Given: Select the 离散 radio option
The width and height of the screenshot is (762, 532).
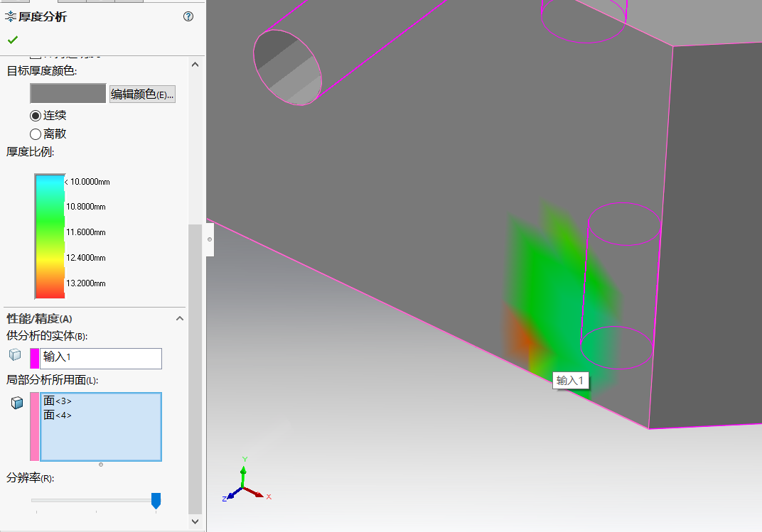Looking at the screenshot, I should click(x=36, y=134).
